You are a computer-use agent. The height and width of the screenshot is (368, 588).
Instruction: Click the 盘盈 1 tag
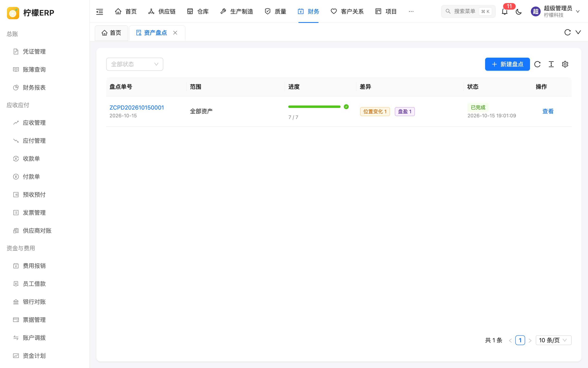coord(405,111)
